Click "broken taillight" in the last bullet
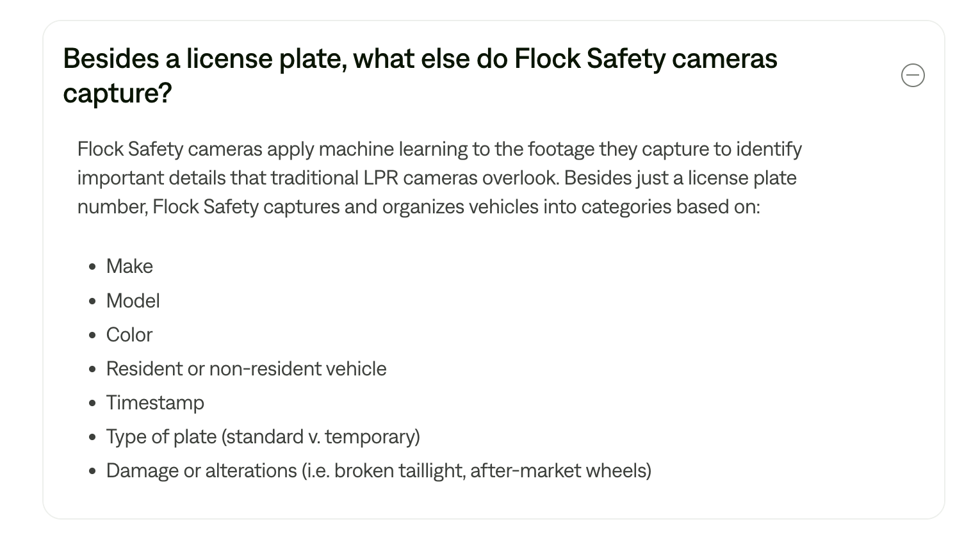Image resolution: width=980 pixels, height=542 pixels. 399,471
